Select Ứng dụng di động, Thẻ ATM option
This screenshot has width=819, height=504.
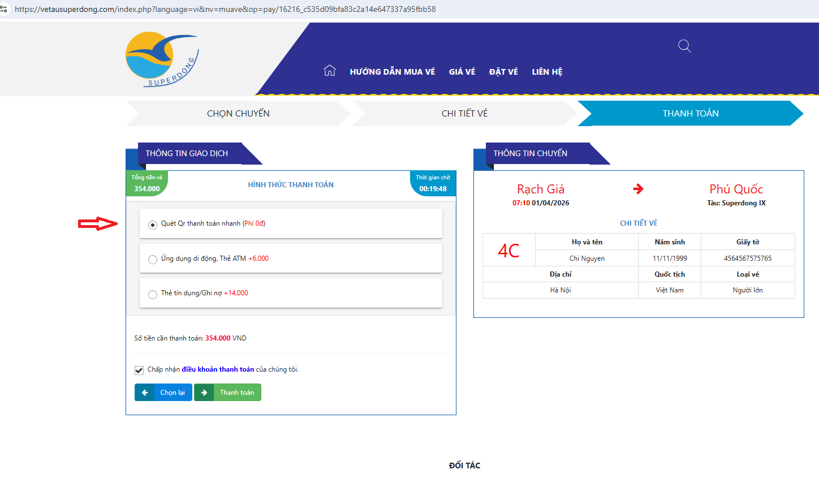click(x=153, y=260)
